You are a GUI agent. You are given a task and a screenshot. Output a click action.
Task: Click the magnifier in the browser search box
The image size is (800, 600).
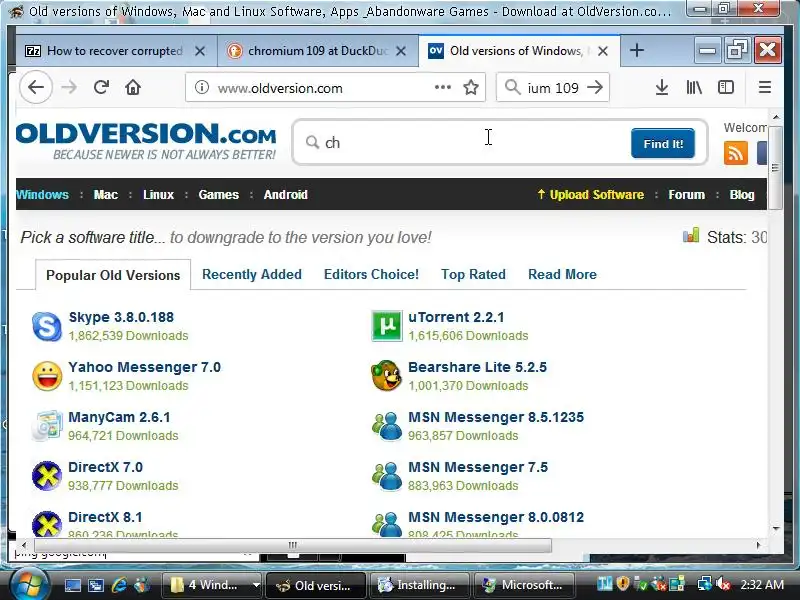coord(512,87)
